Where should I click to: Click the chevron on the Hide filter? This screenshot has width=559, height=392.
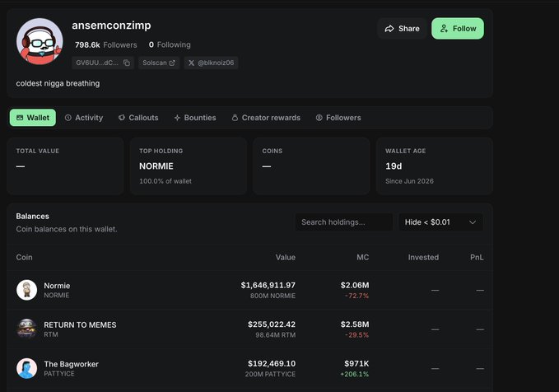tap(473, 222)
